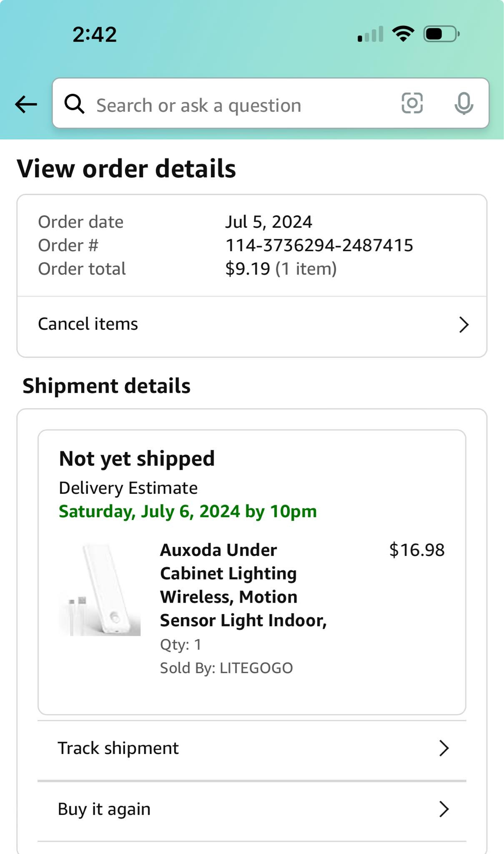Tap the back arrow icon
The image size is (504, 854).
(x=26, y=104)
